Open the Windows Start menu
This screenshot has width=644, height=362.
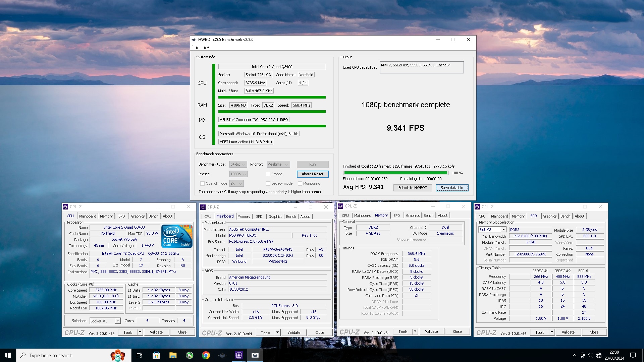click(8, 355)
